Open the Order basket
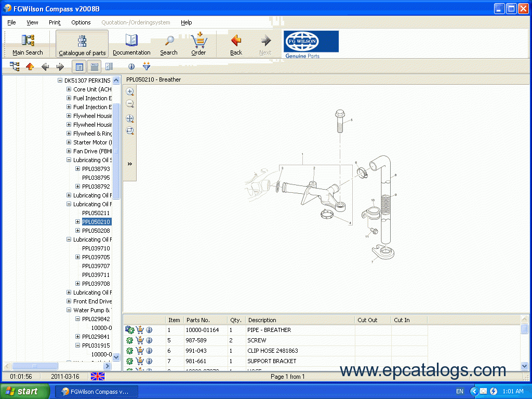 (x=198, y=44)
